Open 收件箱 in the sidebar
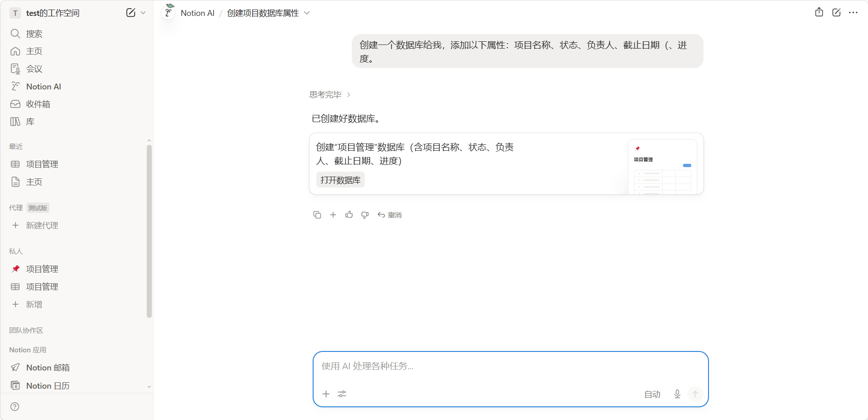868x420 pixels. tap(38, 104)
